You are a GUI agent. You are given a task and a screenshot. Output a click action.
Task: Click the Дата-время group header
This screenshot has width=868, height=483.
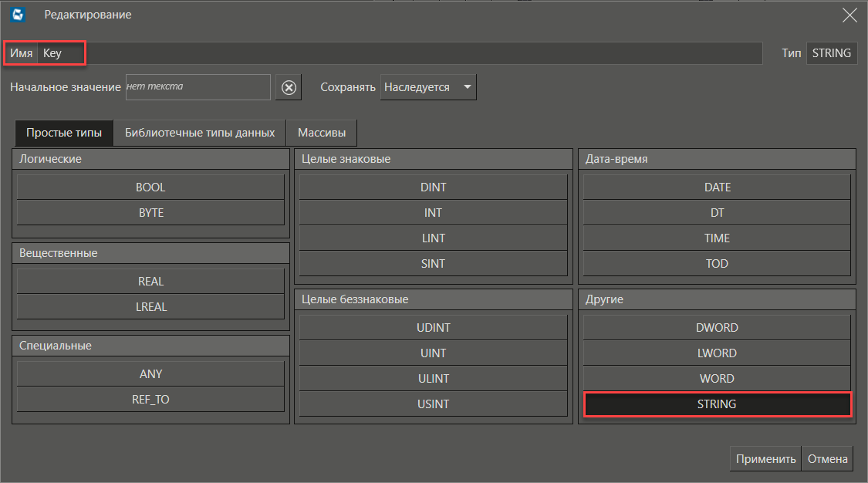coord(717,159)
